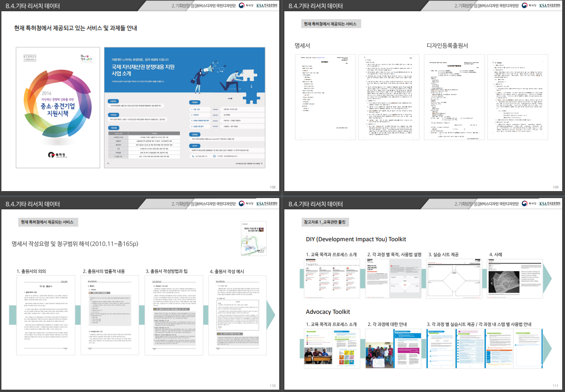
Task: Click the 참고자료 1_교육관련 툴킷 label
Action: (326, 222)
